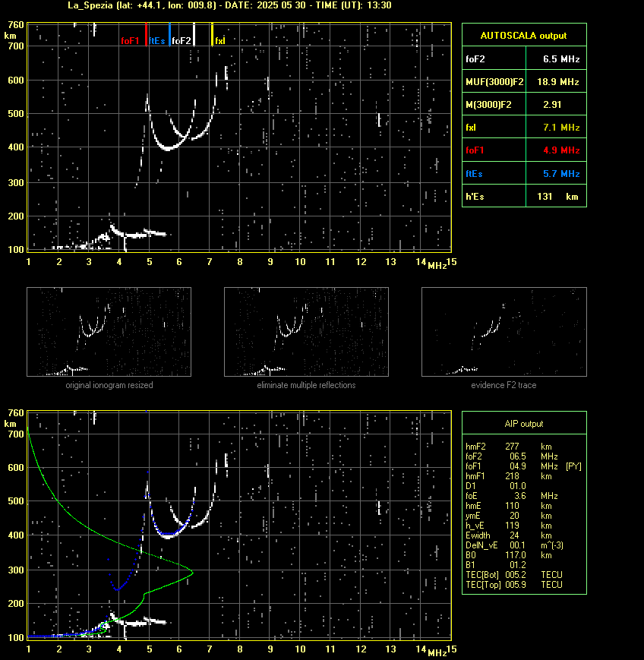The width and height of the screenshot is (644, 660).
Task: Open the evidence F2 trace thumbnail
Action: coord(504,332)
